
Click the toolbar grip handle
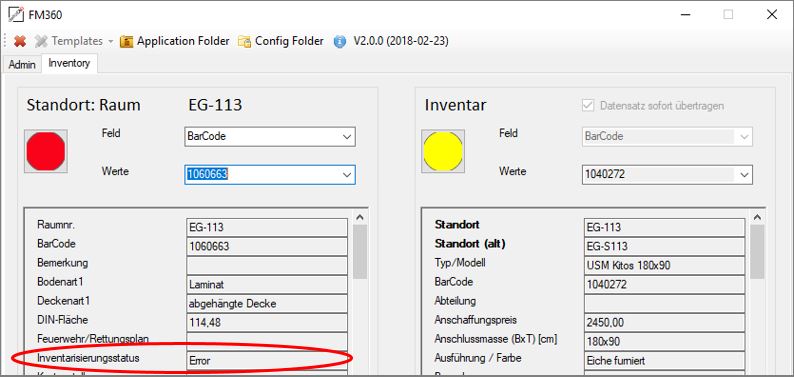6,41
